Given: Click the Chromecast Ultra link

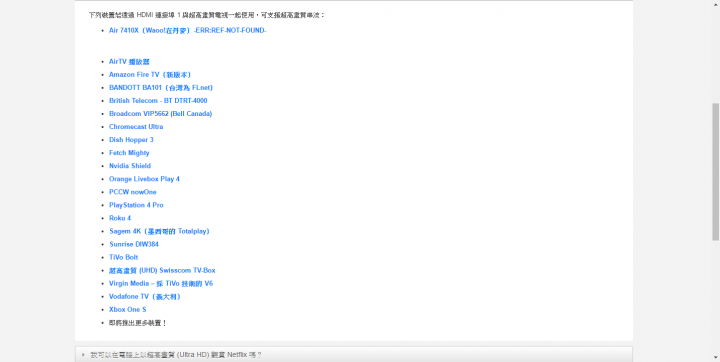Looking at the screenshot, I should tap(136, 127).
